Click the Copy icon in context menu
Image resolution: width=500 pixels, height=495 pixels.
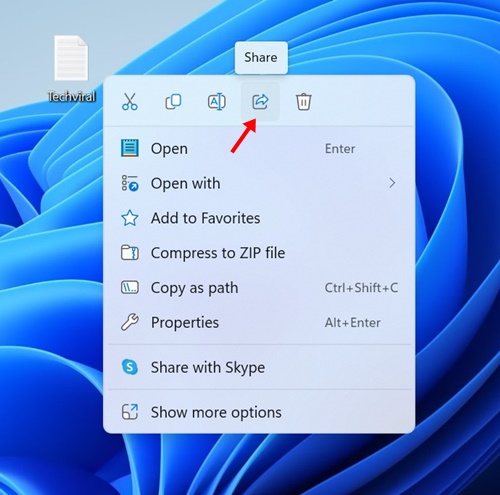click(173, 102)
